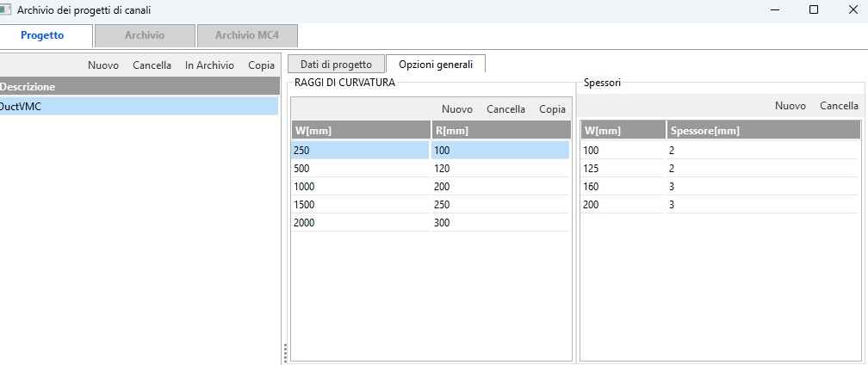Click Cancella in Spessori panel
This screenshot has width=868, height=365.
(839, 106)
